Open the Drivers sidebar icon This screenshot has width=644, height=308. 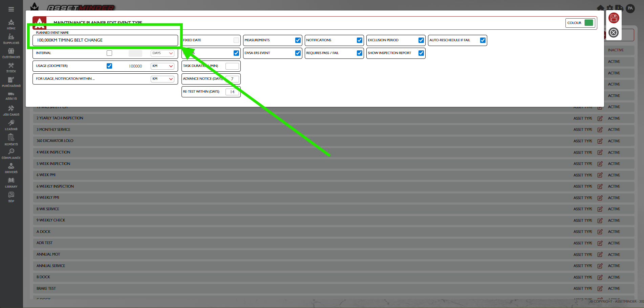point(11,168)
